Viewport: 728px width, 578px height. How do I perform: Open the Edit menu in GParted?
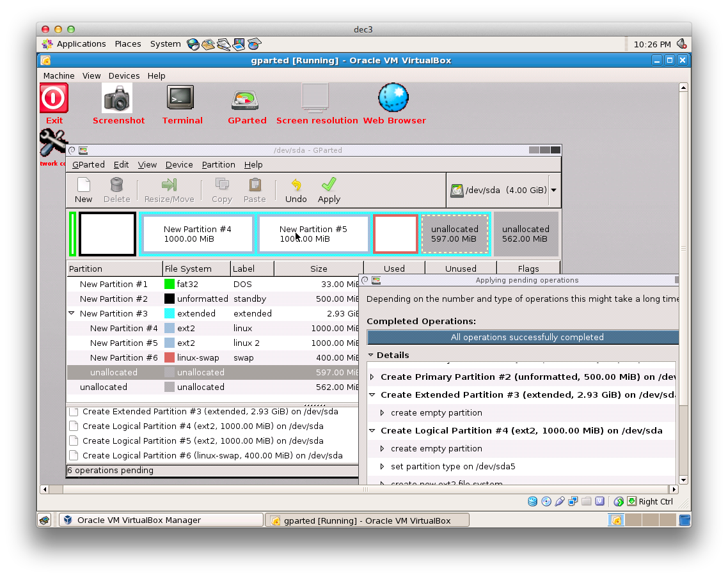[x=121, y=165]
